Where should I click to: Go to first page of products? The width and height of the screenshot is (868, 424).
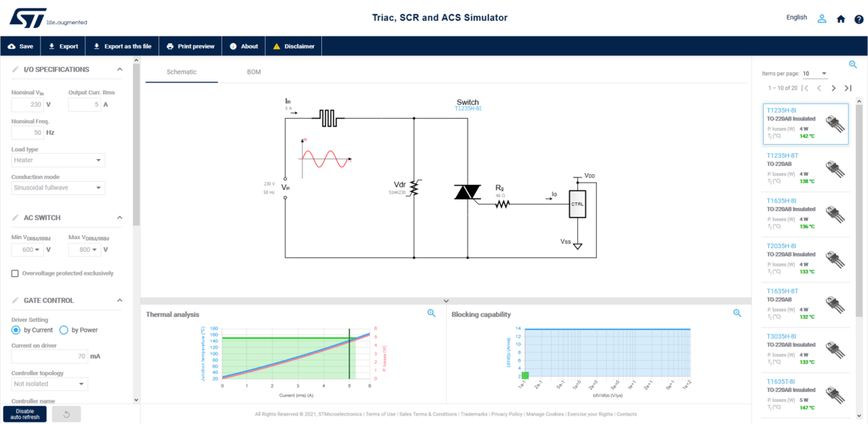coord(806,88)
